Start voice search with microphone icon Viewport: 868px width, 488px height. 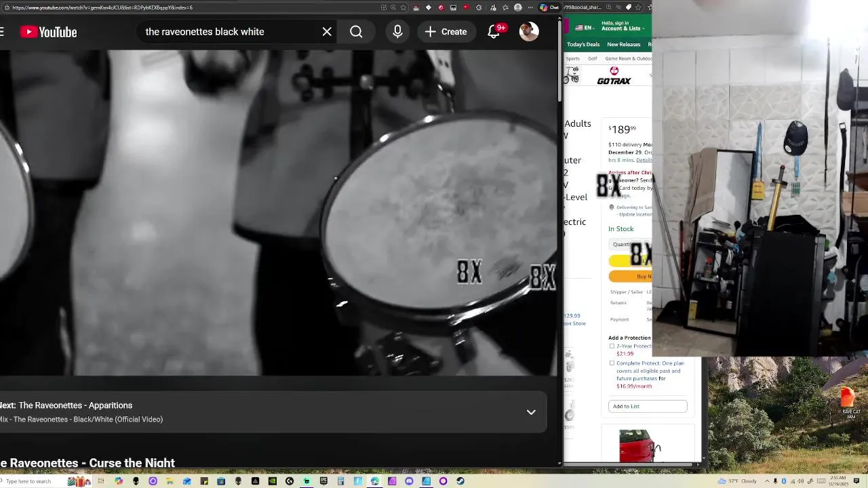[x=397, y=32]
